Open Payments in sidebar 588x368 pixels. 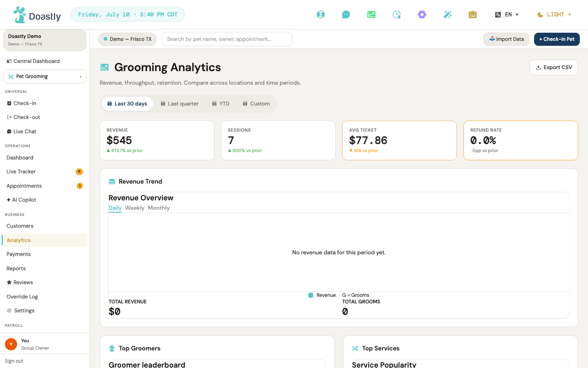[x=45, y=254]
